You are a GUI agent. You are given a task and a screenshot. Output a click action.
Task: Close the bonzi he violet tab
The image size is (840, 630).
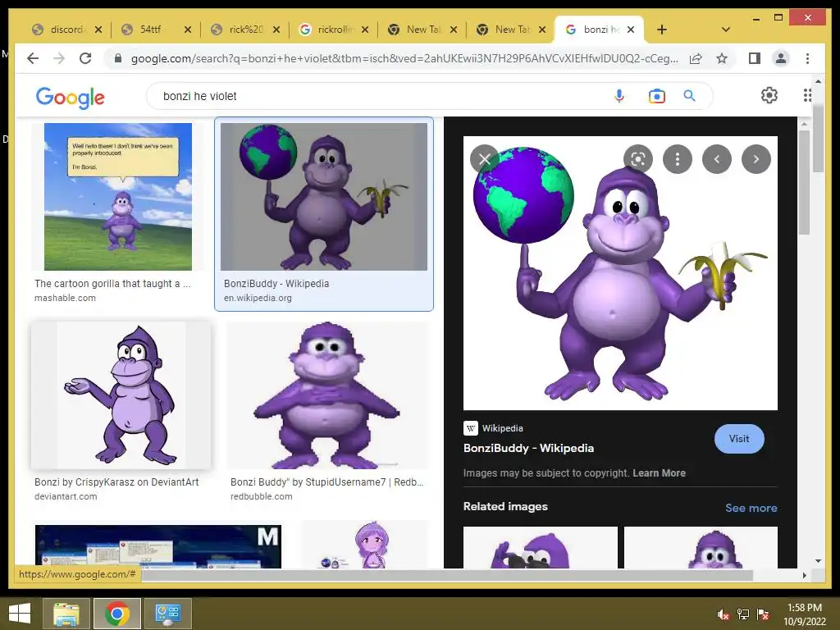point(631,30)
